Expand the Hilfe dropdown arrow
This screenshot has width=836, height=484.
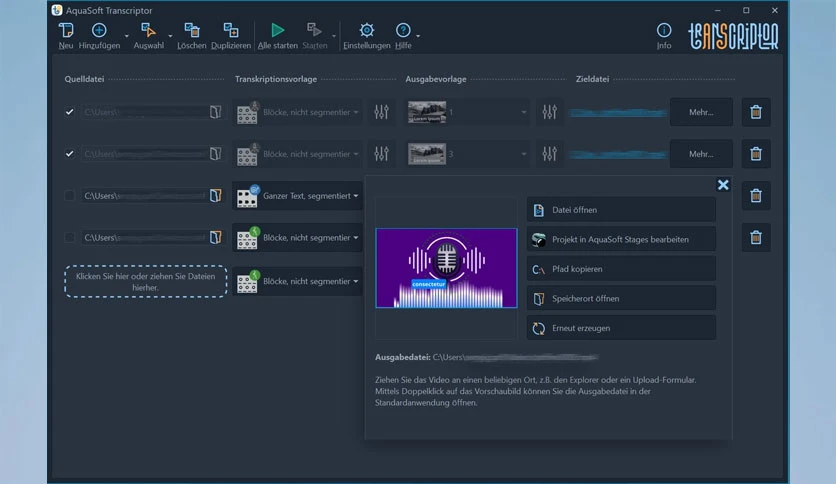coord(418,36)
